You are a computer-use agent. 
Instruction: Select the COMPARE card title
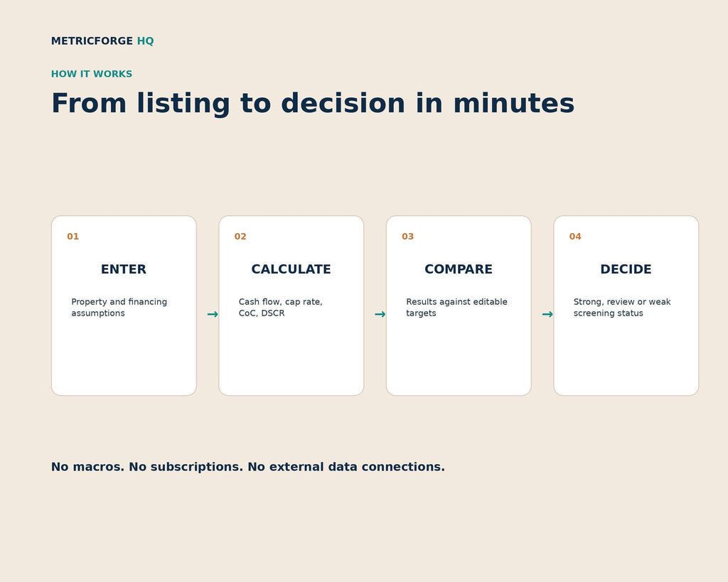[x=459, y=269]
